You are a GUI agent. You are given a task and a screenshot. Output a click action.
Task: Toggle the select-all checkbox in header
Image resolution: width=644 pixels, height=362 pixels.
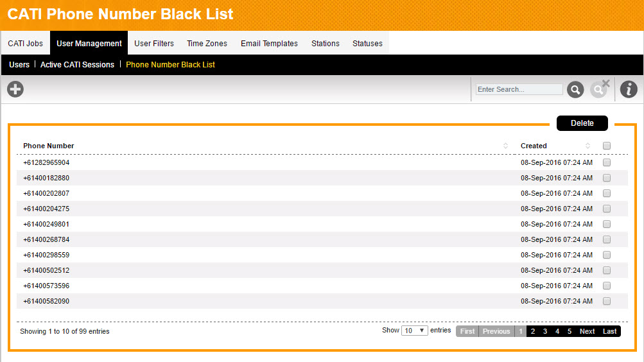(607, 146)
